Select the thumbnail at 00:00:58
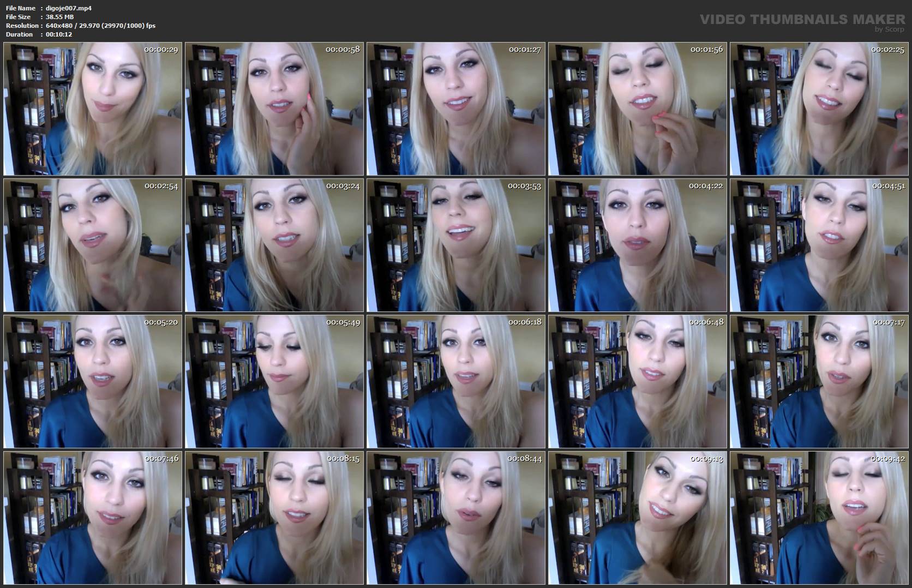Image resolution: width=912 pixels, height=588 pixels. click(x=274, y=109)
